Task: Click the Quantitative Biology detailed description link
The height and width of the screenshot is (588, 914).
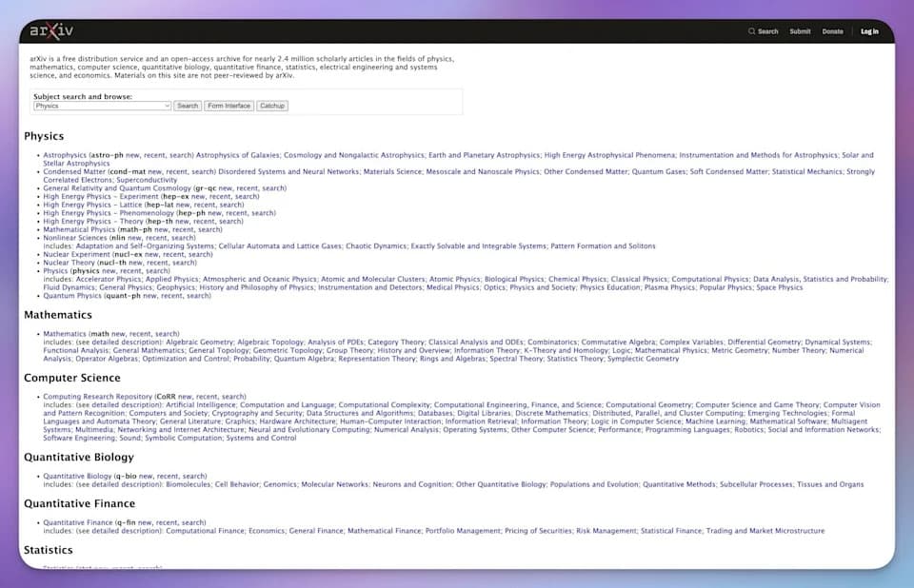Action: 127,484
